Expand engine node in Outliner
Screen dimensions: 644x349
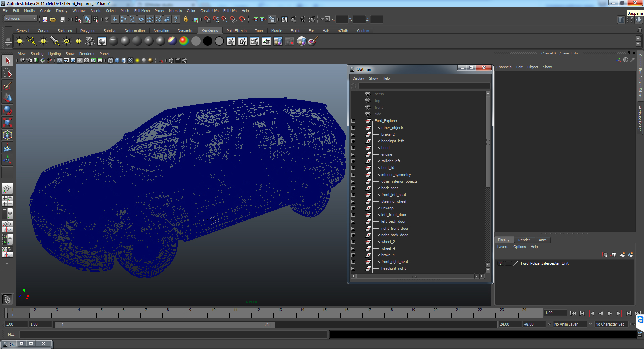[353, 154]
